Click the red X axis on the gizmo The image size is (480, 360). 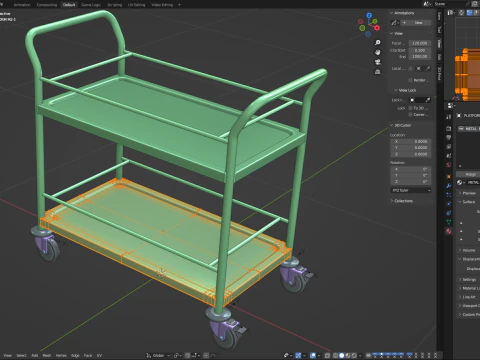click(x=377, y=28)
